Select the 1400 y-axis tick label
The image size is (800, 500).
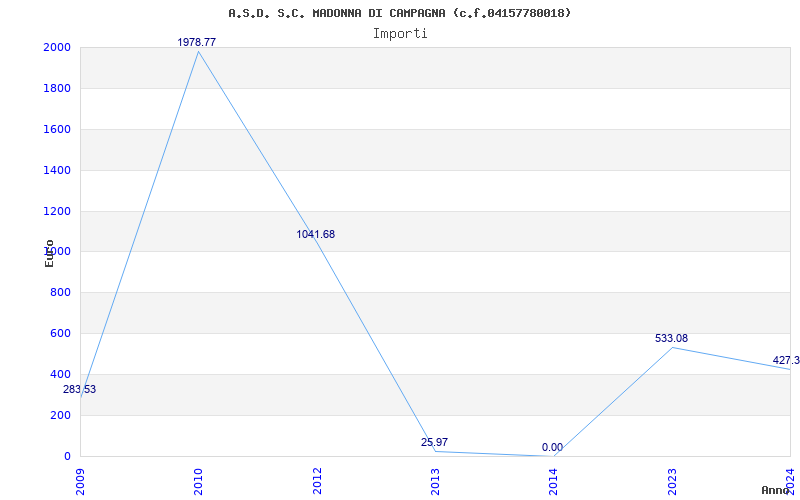click(57, 170)
